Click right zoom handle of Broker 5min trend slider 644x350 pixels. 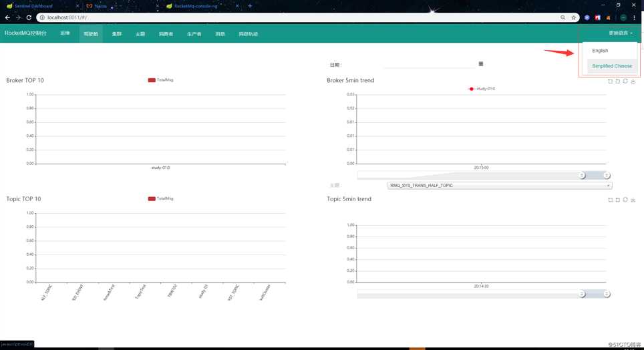coord(607,176)
